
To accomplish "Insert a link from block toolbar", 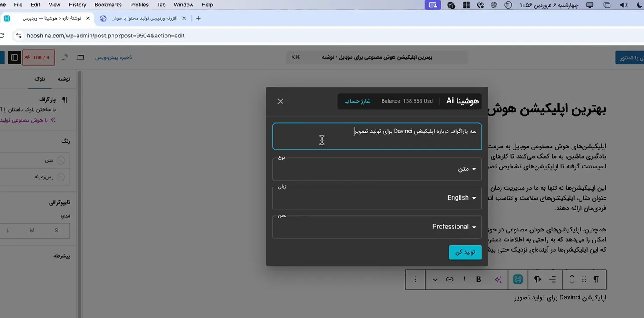I will tap(450, 280).
